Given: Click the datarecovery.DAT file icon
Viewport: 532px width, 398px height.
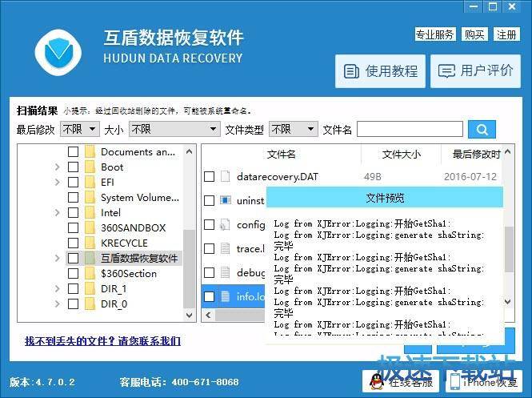Looking at the screenshot, I should [x=226, y=177].
